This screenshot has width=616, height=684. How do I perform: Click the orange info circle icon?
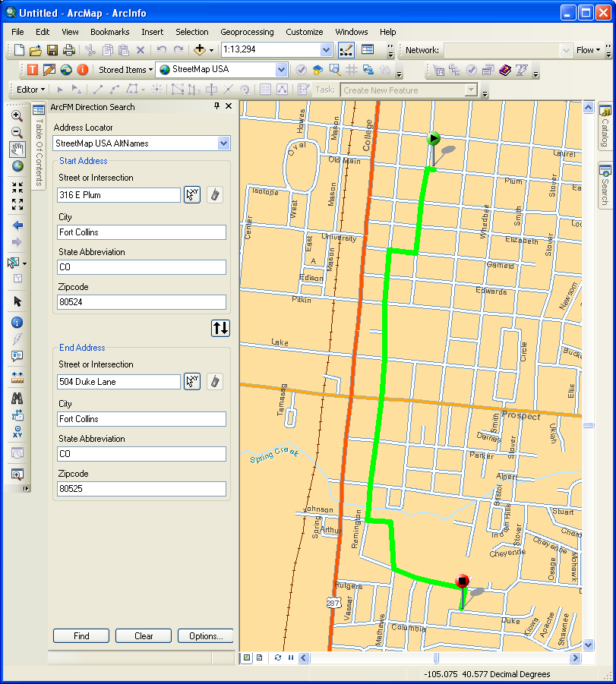pos(83,70)
